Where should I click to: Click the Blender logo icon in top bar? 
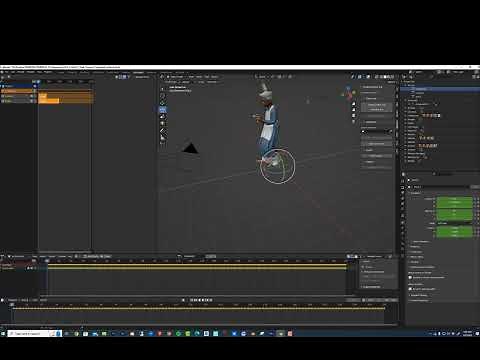2,72
